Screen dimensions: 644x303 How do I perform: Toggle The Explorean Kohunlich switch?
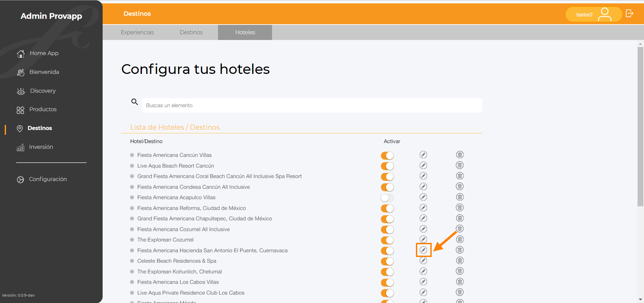pyautogui.click(x=387, y=272)
